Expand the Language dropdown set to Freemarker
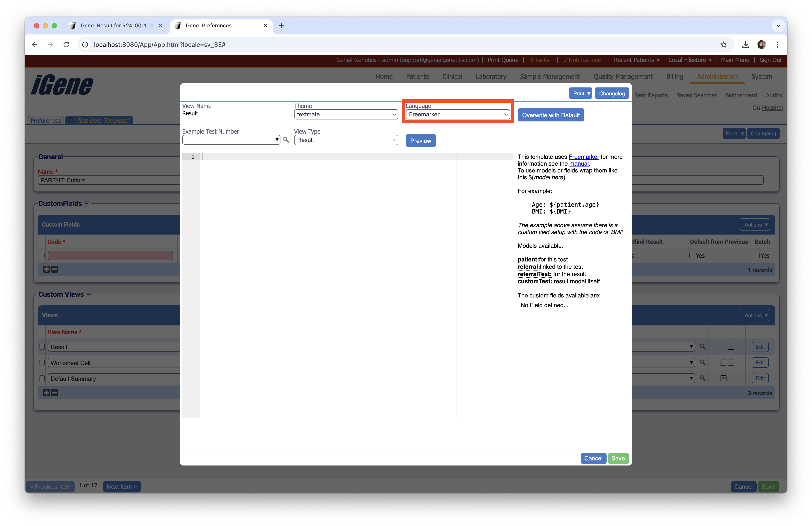This screenshot has height=526, width=812. click(457, 114)
